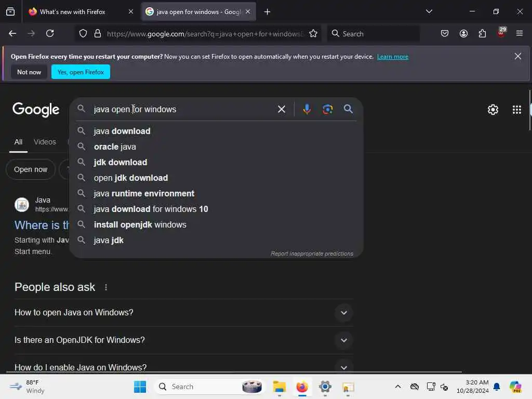Choose suggestion open jdk download
This screenshot has height=399, width=532.
coord(216,178)
